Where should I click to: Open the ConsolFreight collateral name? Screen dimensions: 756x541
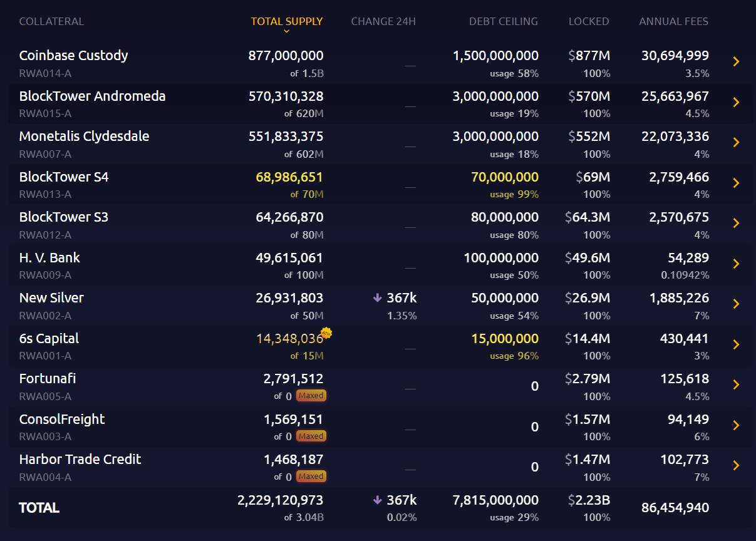tap(62, 420)
